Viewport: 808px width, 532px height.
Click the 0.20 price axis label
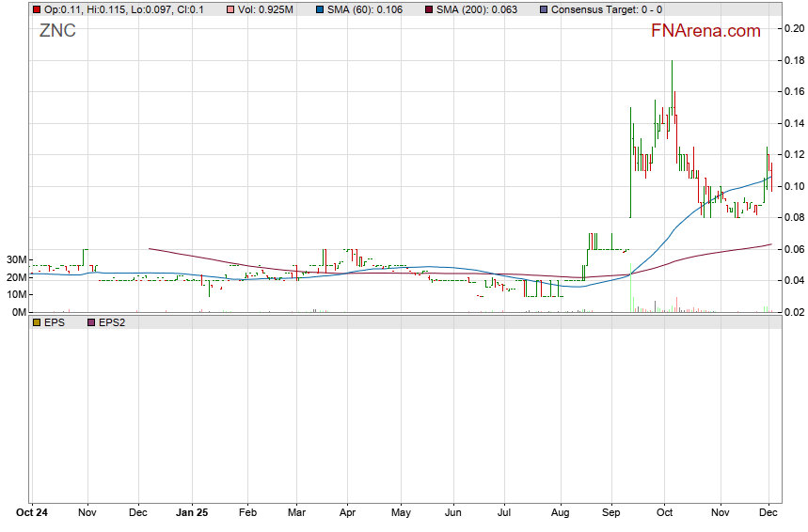[x=793, y=28]
